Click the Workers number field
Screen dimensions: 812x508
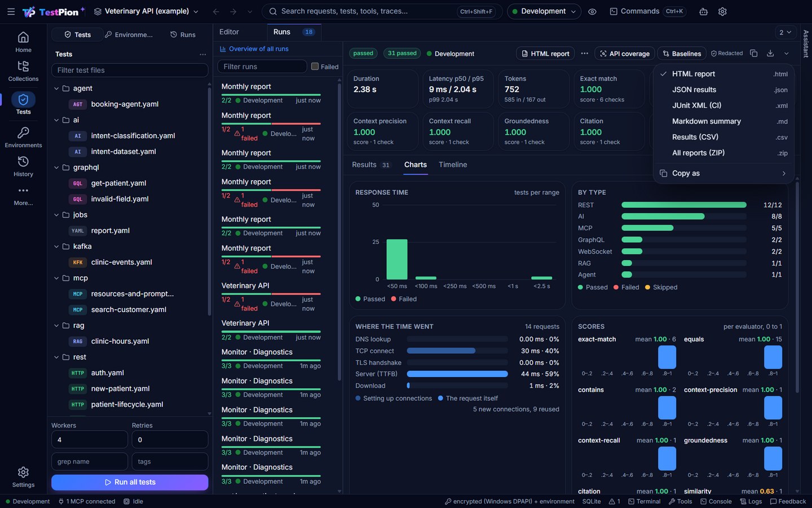pos(90,440)
